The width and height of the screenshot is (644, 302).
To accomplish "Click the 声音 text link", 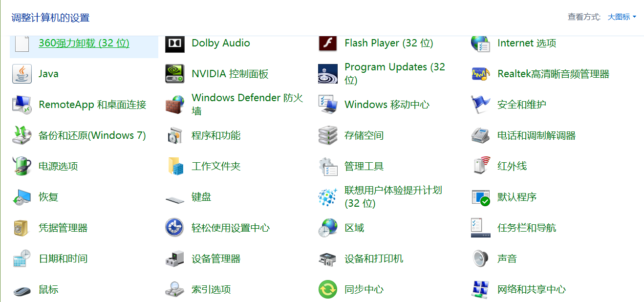I will click(507, 259).
